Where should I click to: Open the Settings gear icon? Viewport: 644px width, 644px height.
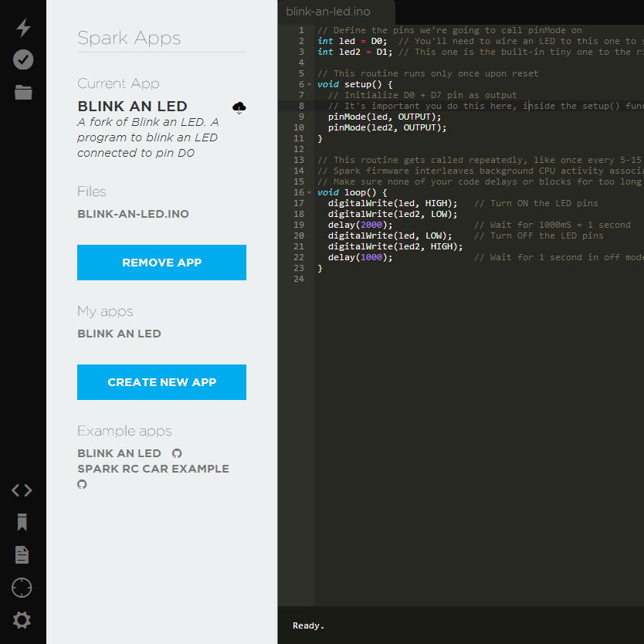[22, 620]
